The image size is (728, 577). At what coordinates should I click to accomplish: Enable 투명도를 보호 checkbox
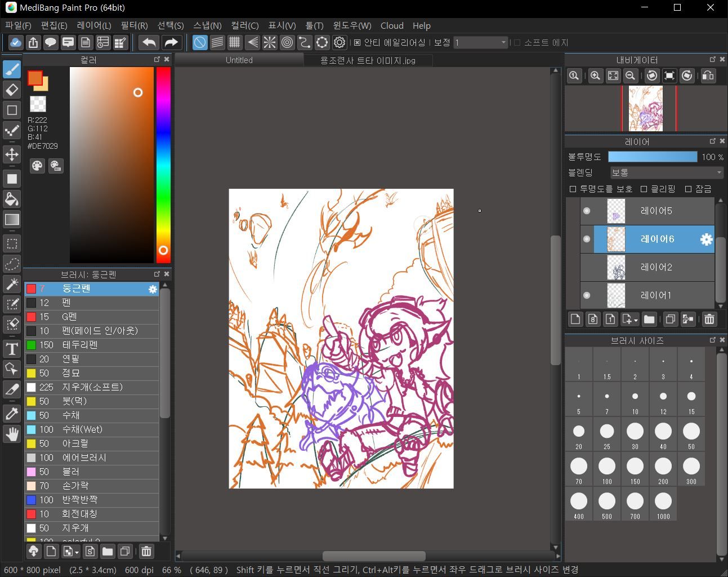[573, 189]
